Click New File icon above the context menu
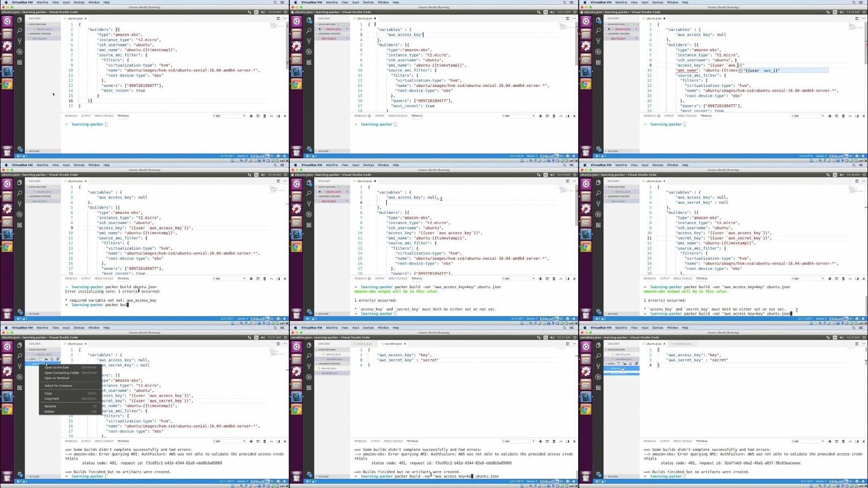868x488 pixels. (x=41, y=359)
